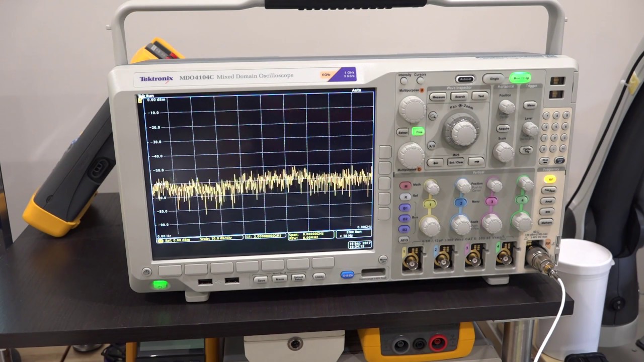Open the Ampl menu

click(x=548, y=201)
